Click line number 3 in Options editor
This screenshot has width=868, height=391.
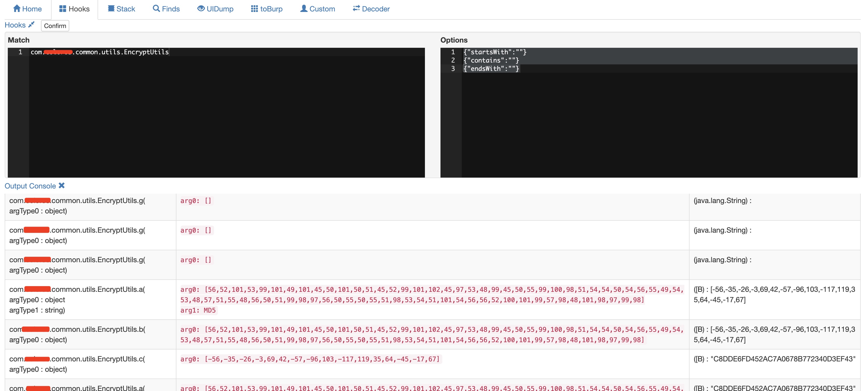point(453,69)
